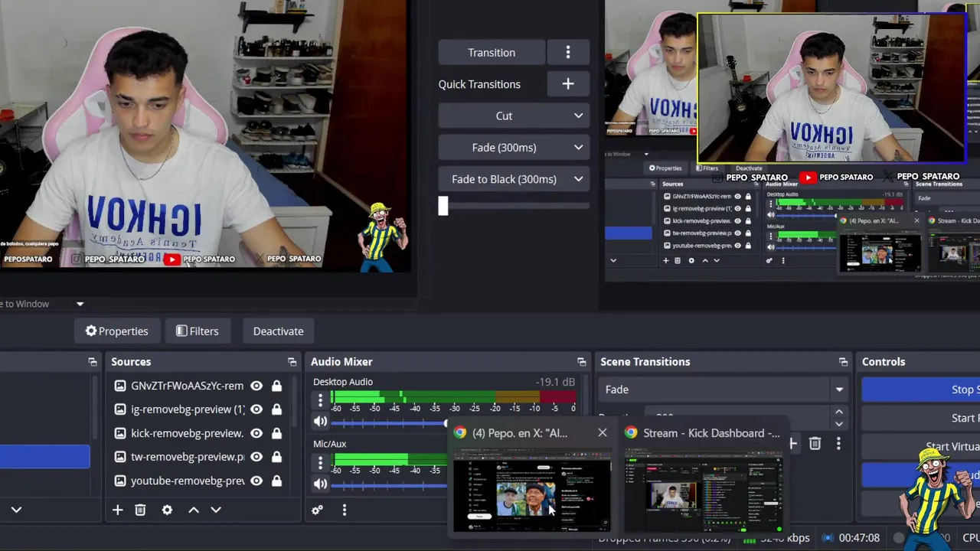Toggle lock on kick-removebg-preview source
This screenshot has height=551, width=980.
(x=276, y=433)
